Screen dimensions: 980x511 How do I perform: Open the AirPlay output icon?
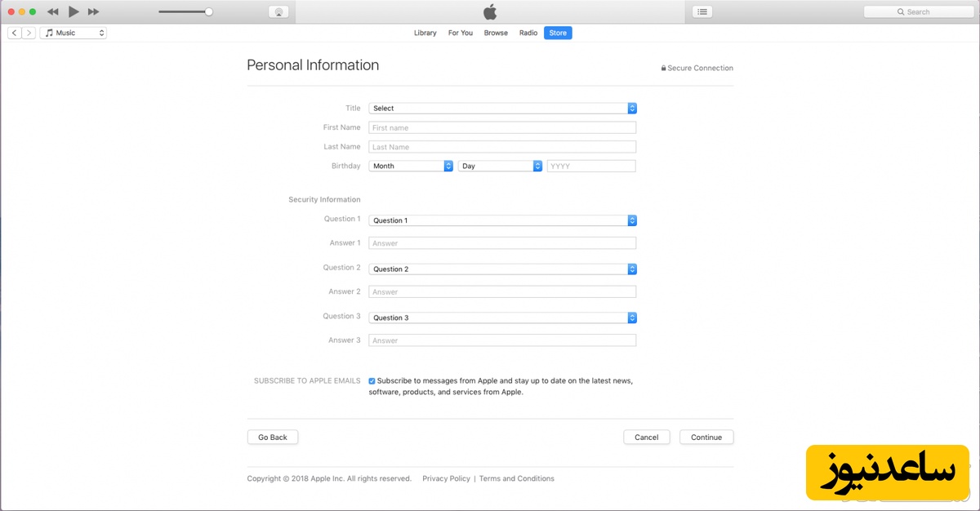278,12
